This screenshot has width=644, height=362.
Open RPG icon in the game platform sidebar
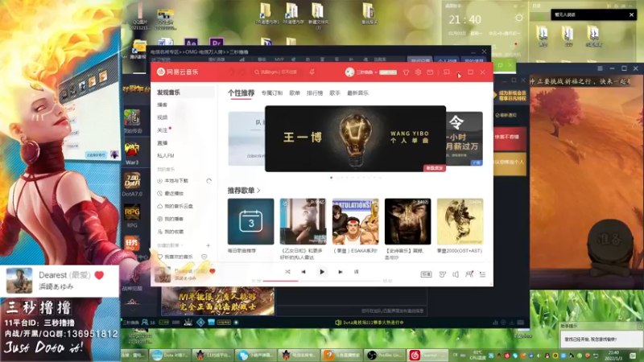(x=132, y=216)
